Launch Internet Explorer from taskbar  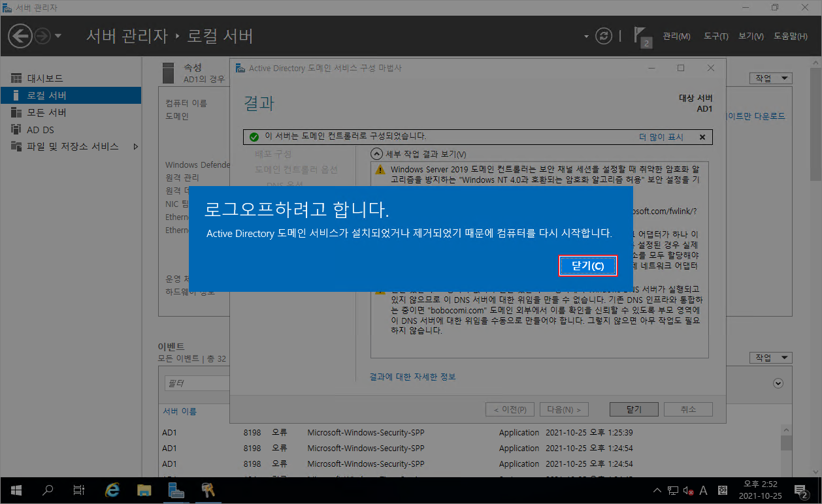(113, 490)
